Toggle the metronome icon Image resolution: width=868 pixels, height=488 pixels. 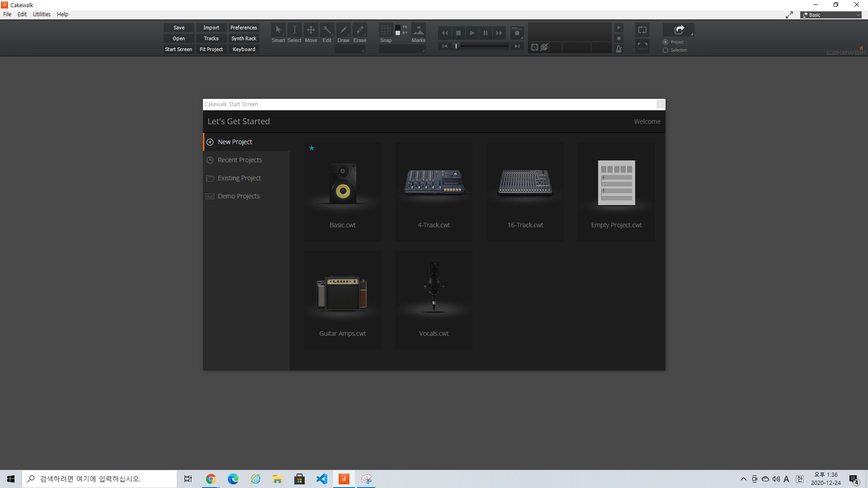click(x=619, y=49)
